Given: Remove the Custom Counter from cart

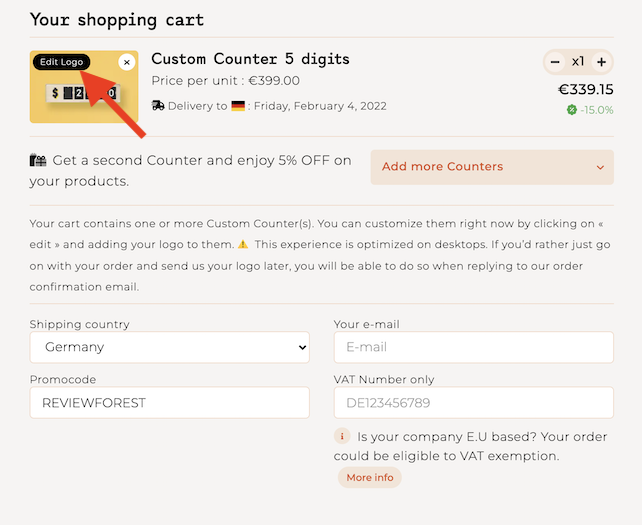Looking at the screenshot, I should (x=127, y=62).
